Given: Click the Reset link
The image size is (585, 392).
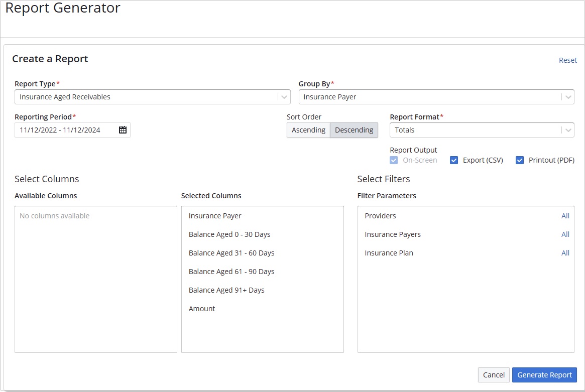Looking at the screenshot, I should 567,60.
